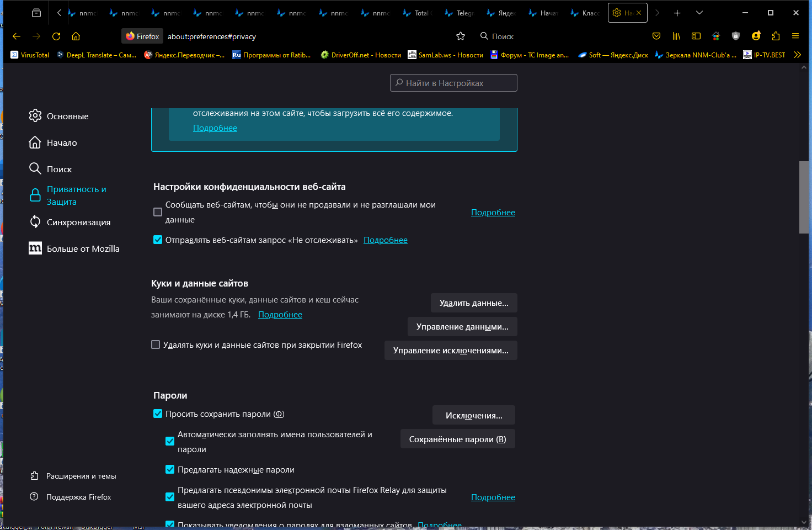Save the page to Pocket

[656, 36]
